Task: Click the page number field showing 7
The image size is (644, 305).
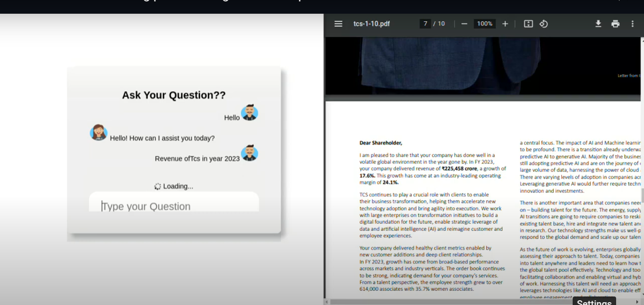Action: pos(425,24)
